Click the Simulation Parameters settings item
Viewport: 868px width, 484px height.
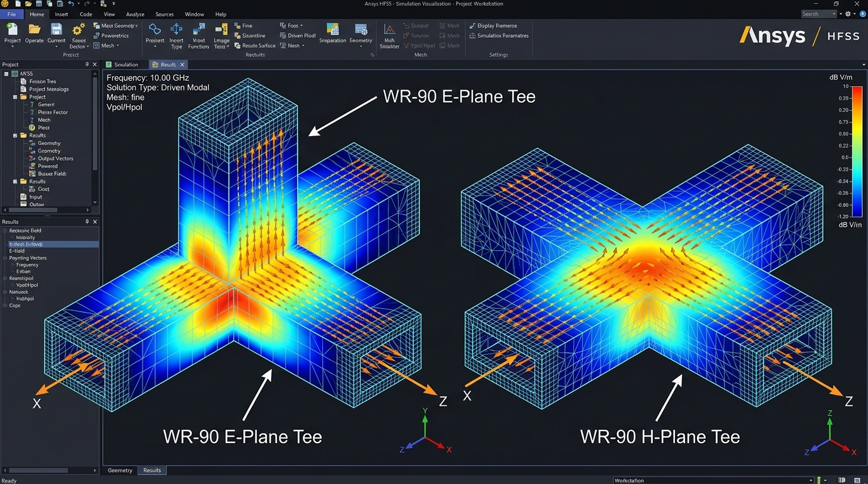pos(499,36)
